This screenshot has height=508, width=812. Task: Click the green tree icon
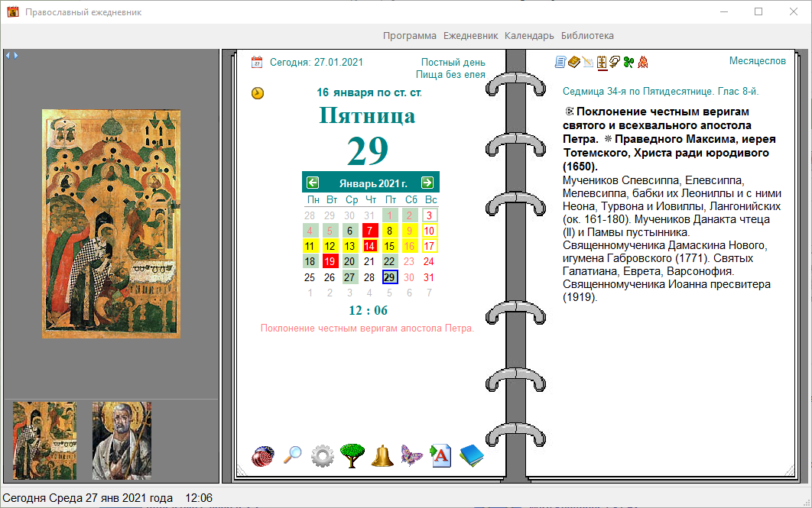pyautogui.click(x=352, y=456)
